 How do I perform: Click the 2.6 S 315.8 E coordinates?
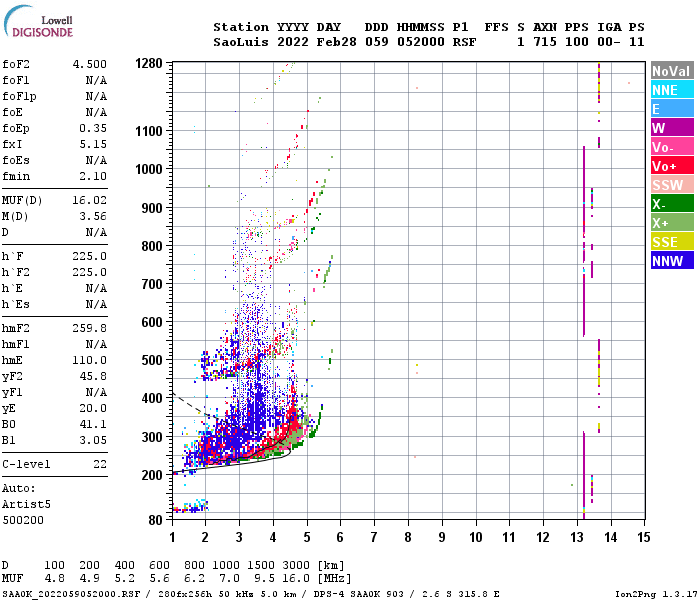(x=461, y=594)
